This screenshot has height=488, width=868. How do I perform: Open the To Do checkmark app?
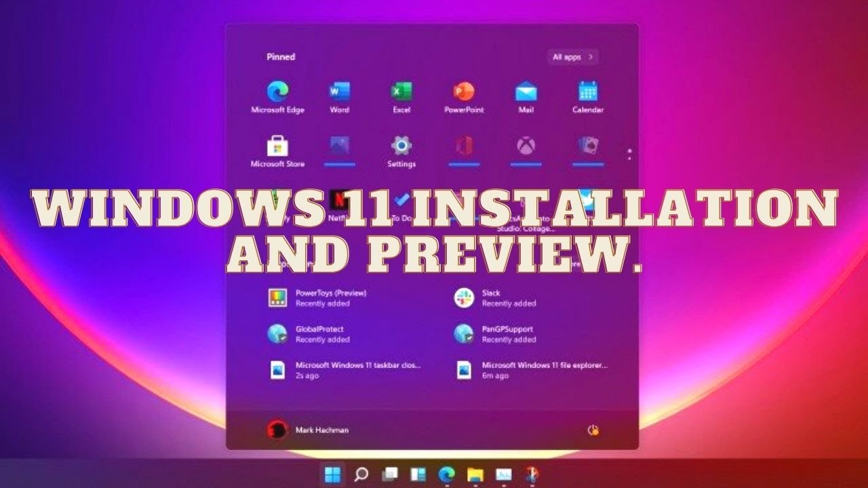(401, 201)
